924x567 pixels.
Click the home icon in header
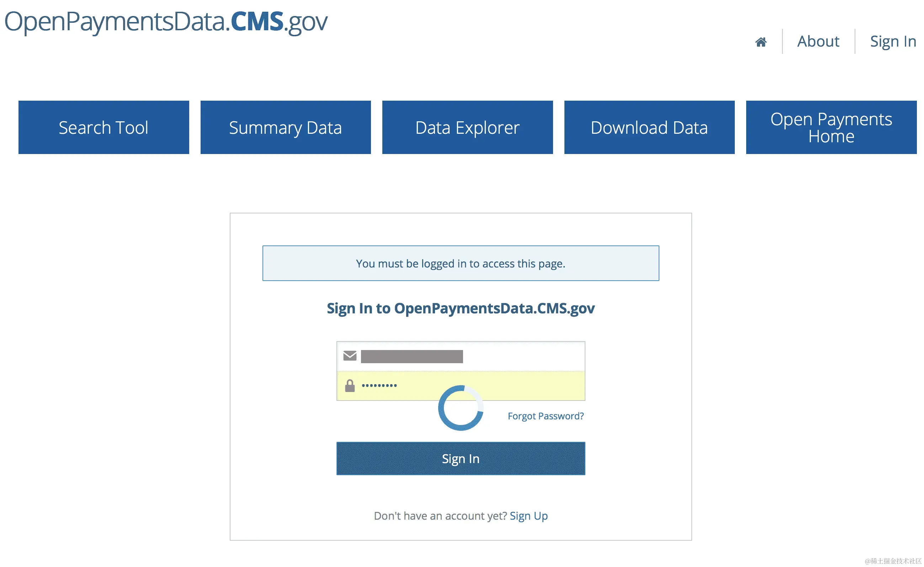[760, 42]
